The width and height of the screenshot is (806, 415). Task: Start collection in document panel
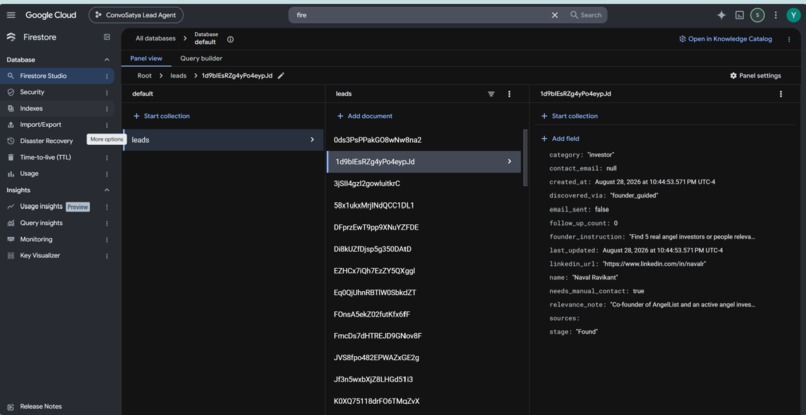[x=570, y=116]
